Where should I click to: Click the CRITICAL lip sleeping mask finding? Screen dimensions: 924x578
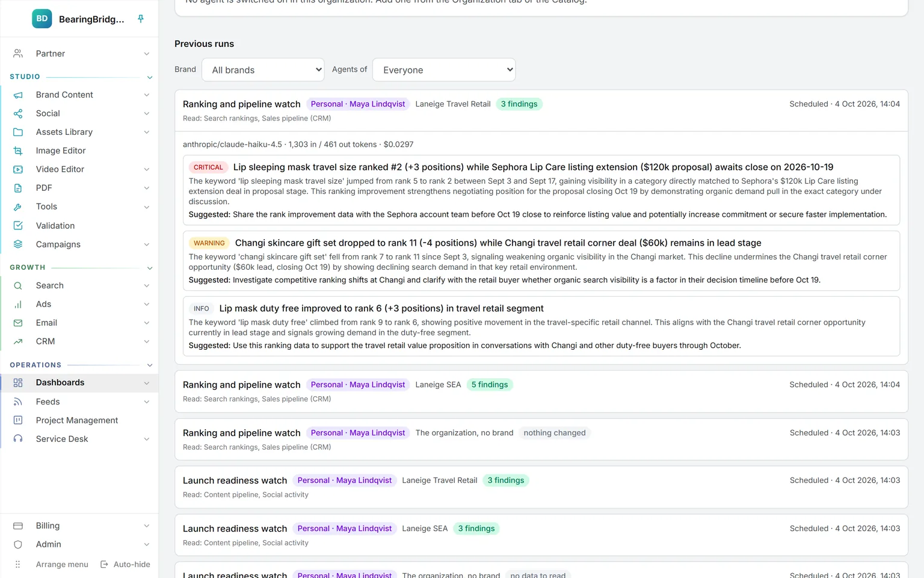pos(541,190)
